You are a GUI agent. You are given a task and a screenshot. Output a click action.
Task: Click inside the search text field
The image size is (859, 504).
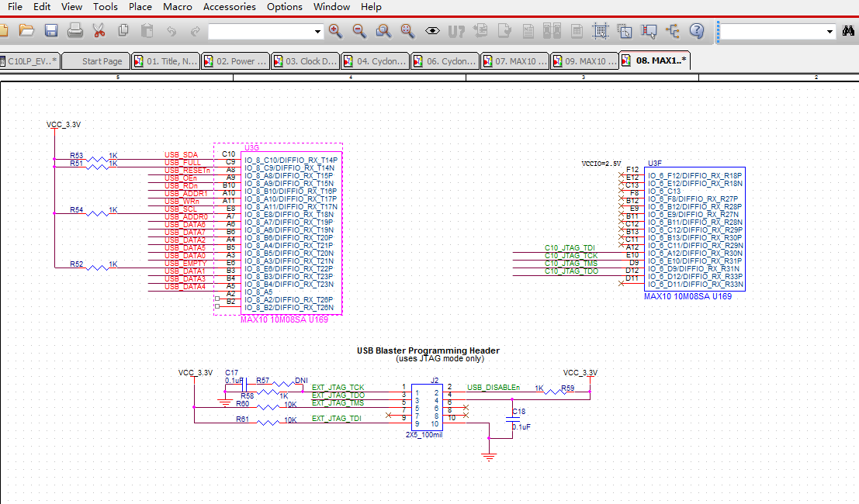772,32
